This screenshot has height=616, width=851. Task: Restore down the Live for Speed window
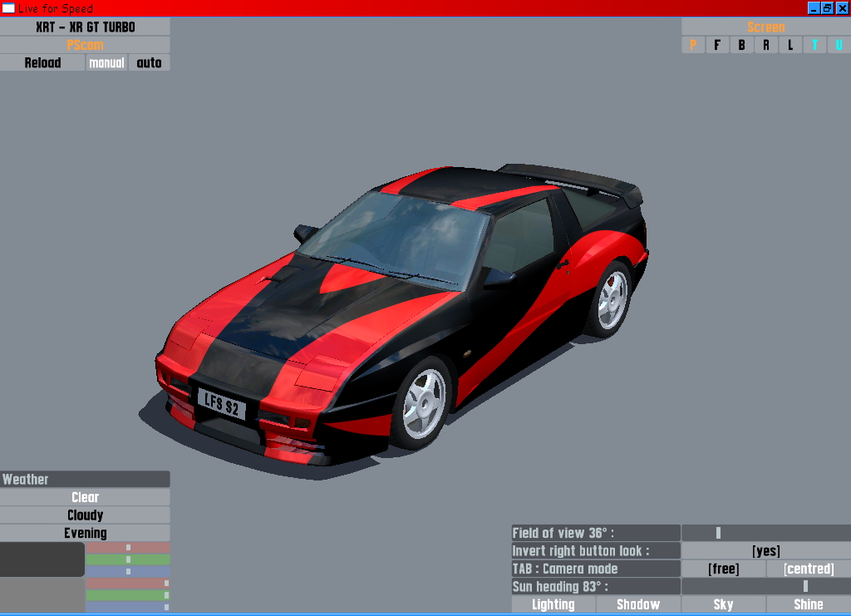pos(827,8)
